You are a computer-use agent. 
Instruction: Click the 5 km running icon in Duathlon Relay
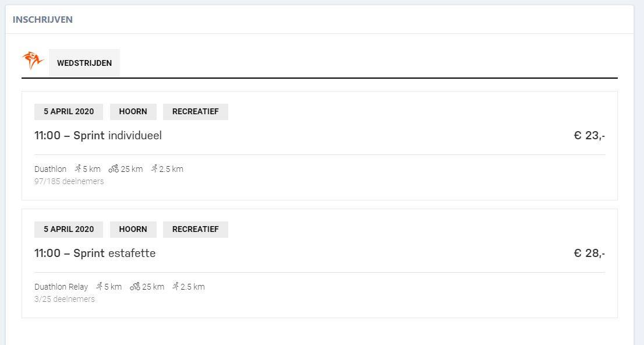point(100,286)
